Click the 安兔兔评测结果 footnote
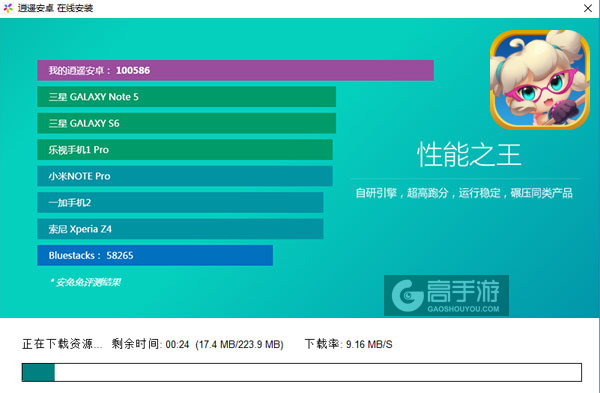 [x=85, y=282]
